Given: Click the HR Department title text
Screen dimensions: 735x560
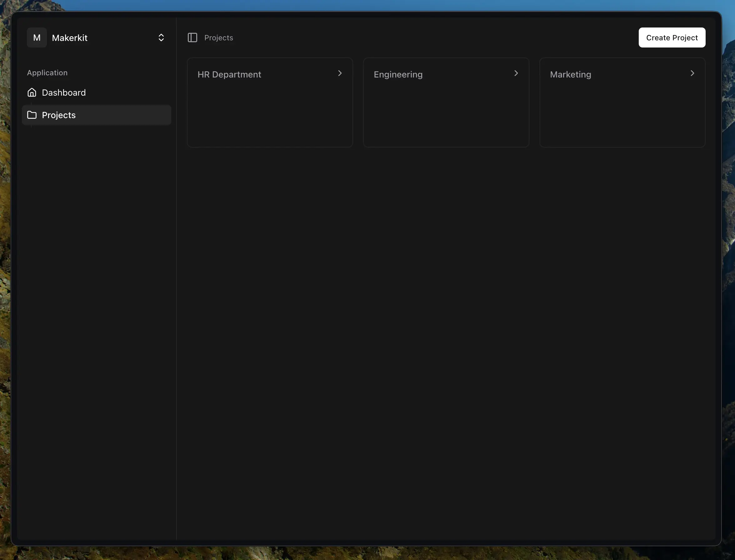Looking at the screenshot, I should pyautogui.click(x=229, y=74).
